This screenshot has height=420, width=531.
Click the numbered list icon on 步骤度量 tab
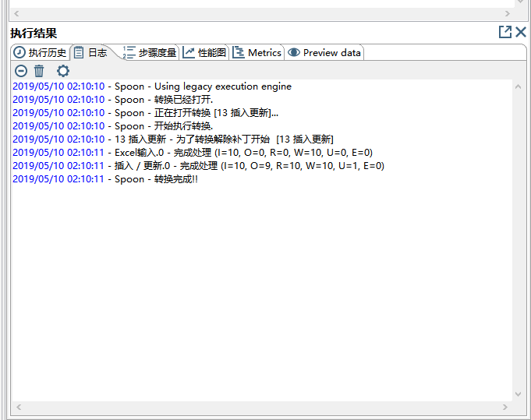pos(129,52)
